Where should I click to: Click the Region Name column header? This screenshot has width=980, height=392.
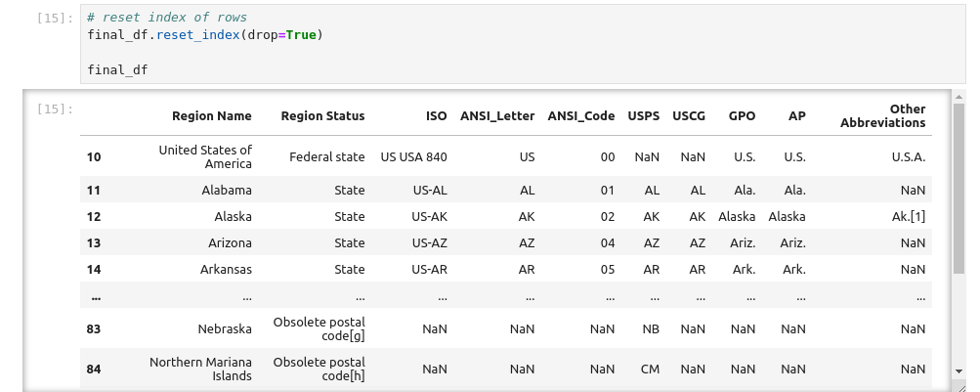click(x=211, y=116)
